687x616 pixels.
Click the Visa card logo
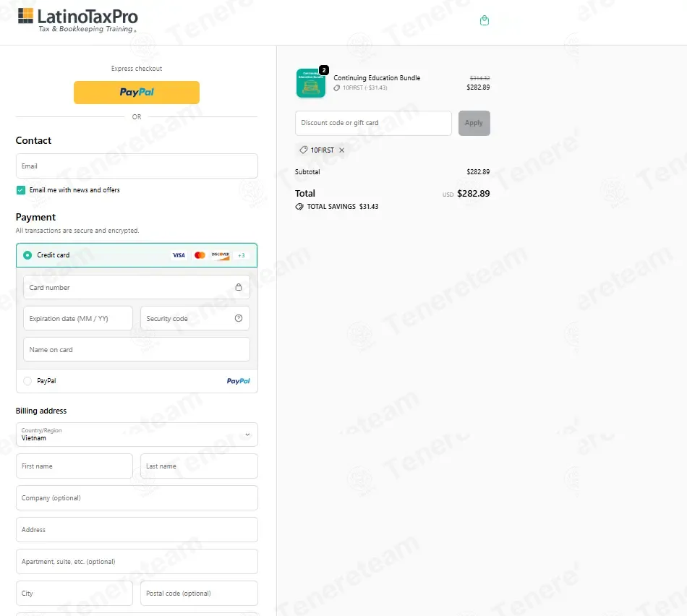click(179, 255)
